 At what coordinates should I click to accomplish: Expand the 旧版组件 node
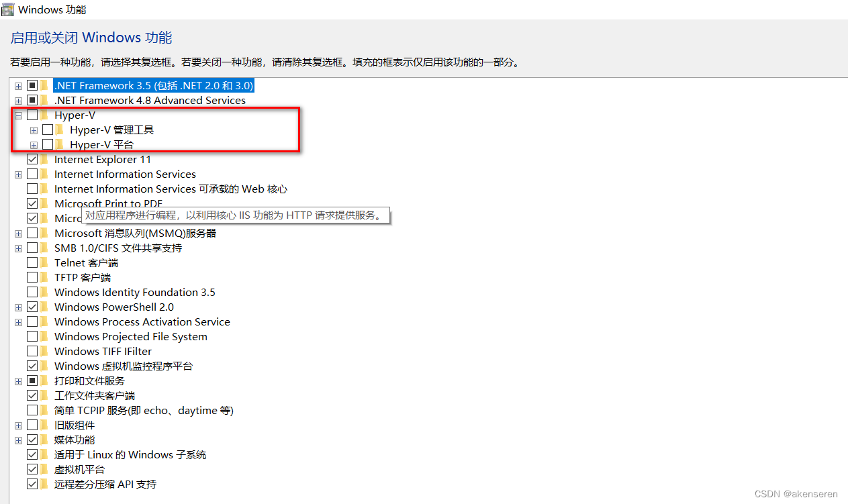pos(18,426)
